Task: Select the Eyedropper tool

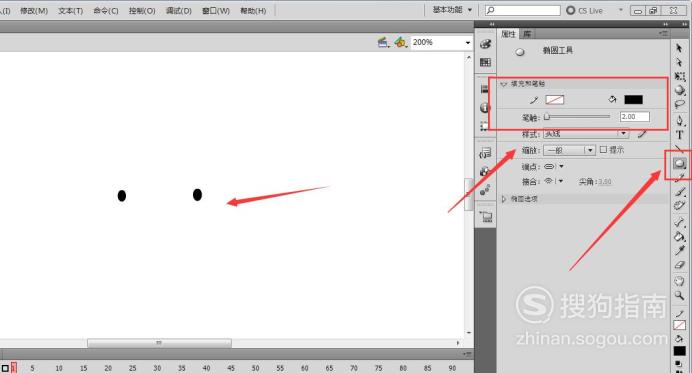Action: [x=680, y=251]
